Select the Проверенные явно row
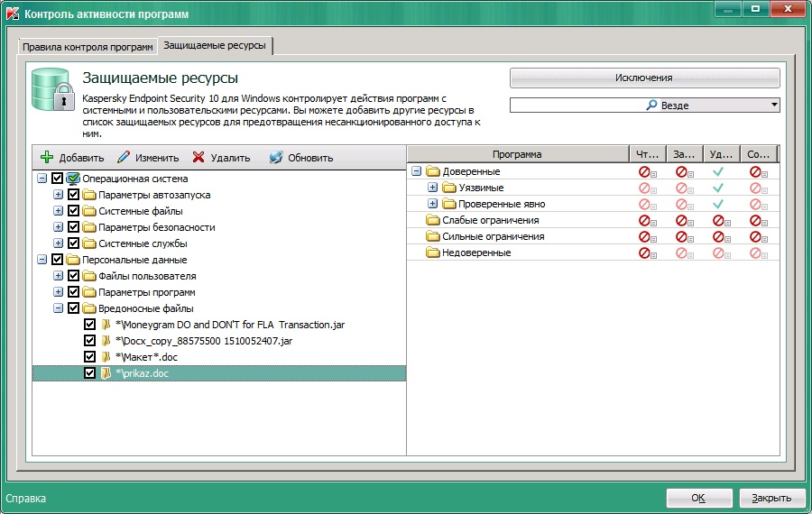The height and width of the screenshot is (514, 812). (593, 204)
